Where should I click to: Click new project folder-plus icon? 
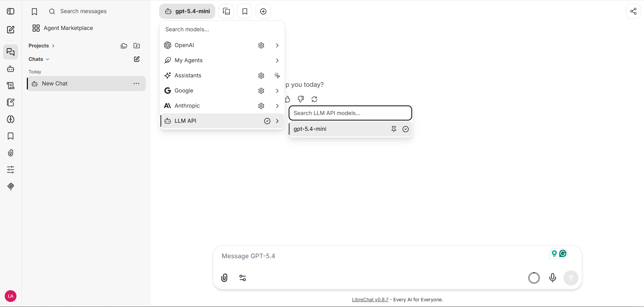coord(137,46)
